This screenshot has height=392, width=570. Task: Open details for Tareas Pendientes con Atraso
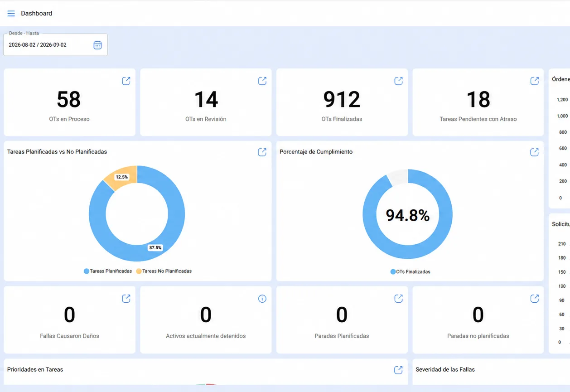[x=535, y=81]
